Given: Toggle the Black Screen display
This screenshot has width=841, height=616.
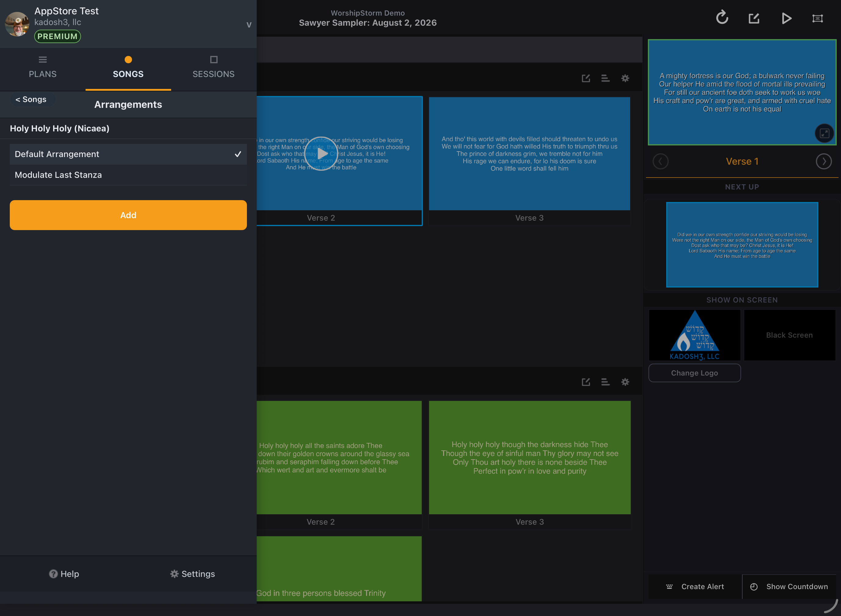Looking at the screenshot, I should click(790, 335).
